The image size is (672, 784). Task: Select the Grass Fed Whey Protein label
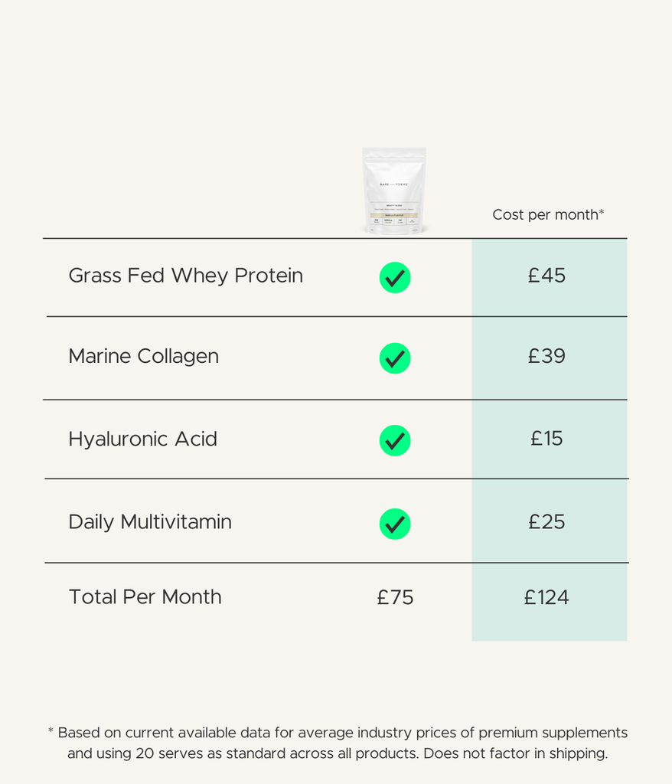(x=185, y=276)
